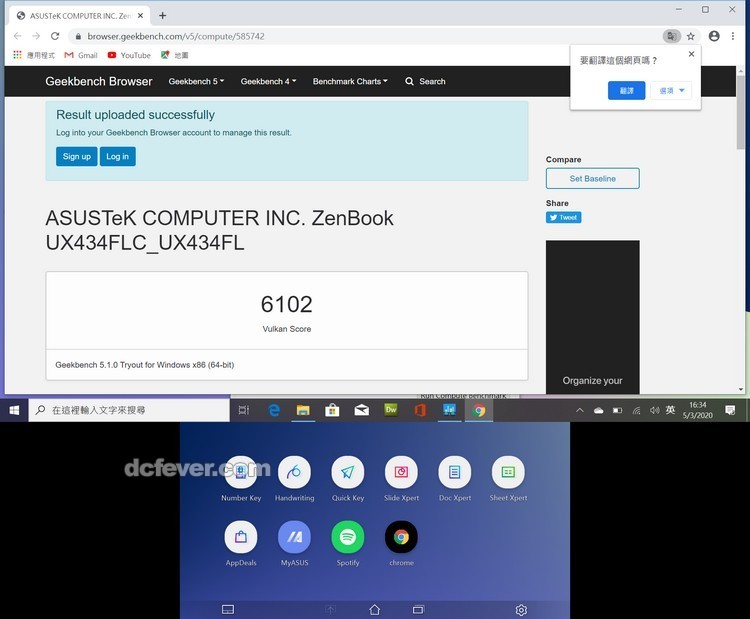This screenshot has height=619, width=750.
Task: Click the Log in button
Action: tap(118, 156)
